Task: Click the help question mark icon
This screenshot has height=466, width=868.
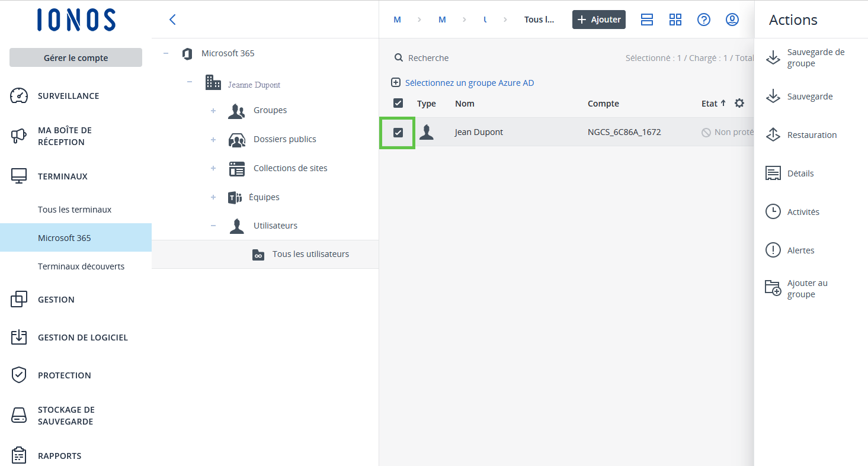Action: click(703, 20)
